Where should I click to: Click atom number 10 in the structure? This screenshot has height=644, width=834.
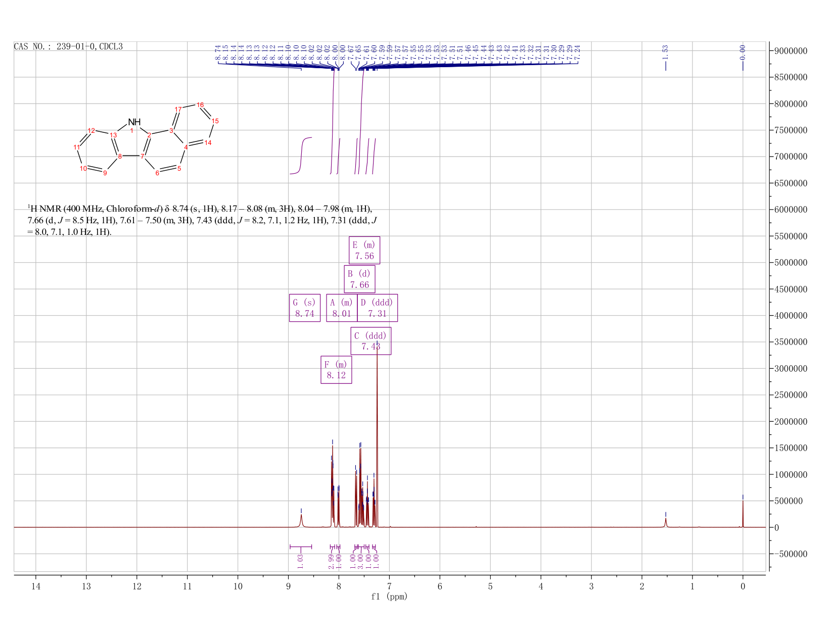pos(83,168)
